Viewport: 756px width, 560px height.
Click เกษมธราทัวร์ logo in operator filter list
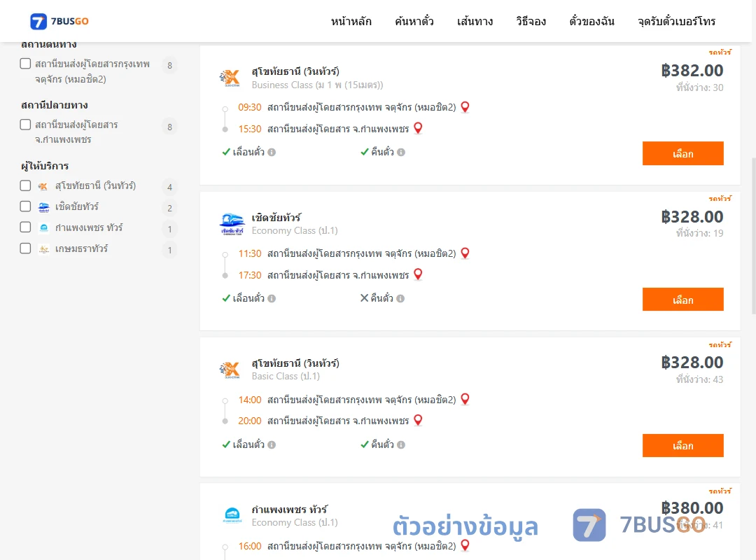pyautogui.click(x=43, y=249)
